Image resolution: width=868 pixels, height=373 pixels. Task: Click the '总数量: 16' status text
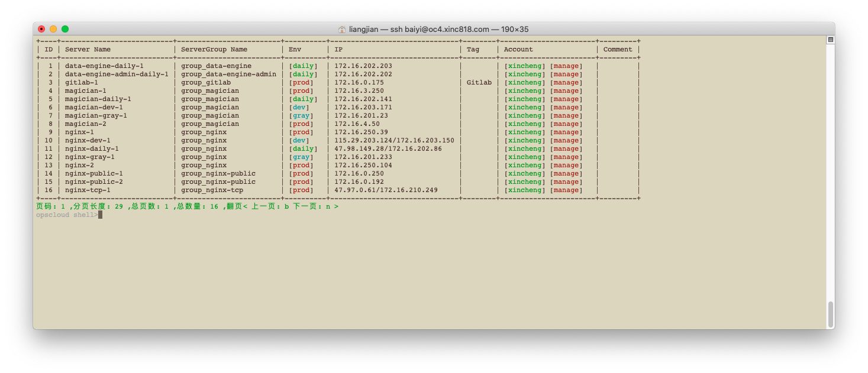(x=198, y=207)
